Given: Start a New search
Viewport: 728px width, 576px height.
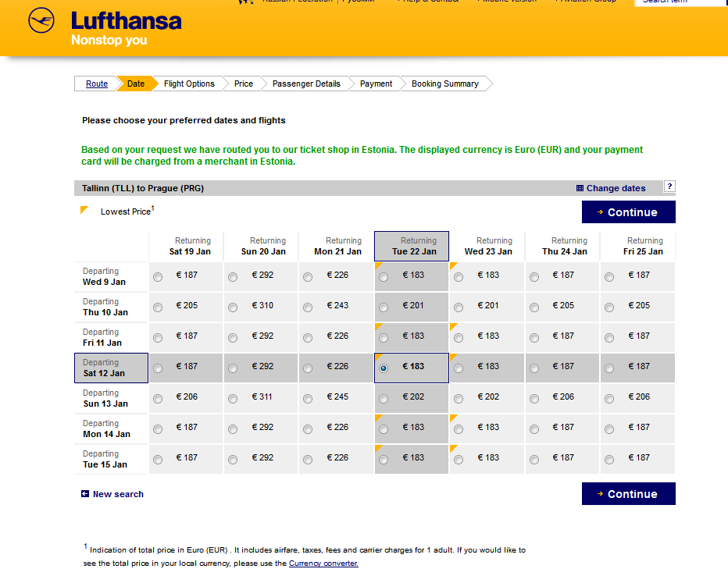Looking at the screenshot, I should pos(118,494).
